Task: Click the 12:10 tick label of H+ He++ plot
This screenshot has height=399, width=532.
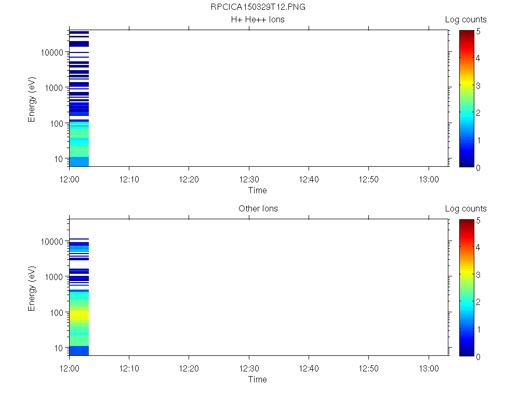Action: click(x=129, y=179)
